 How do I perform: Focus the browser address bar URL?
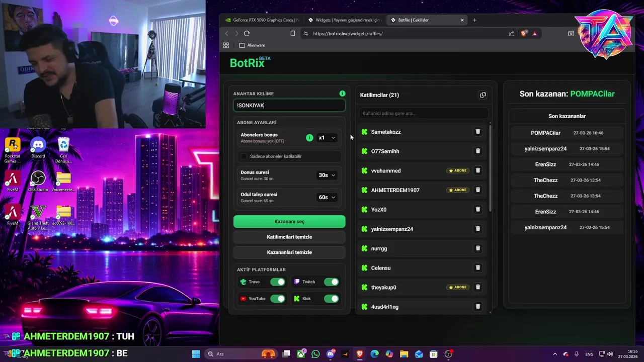[x=348, y=34]
